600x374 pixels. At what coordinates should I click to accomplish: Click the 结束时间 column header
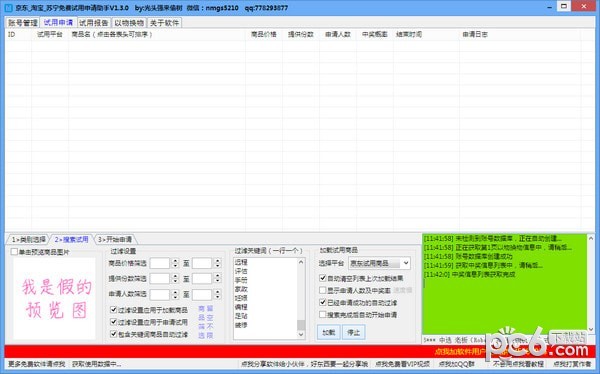(426, 34)
